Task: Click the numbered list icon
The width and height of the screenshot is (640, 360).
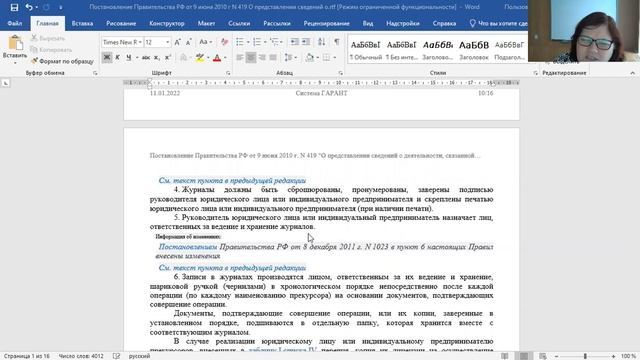Action: coord(257,42)
